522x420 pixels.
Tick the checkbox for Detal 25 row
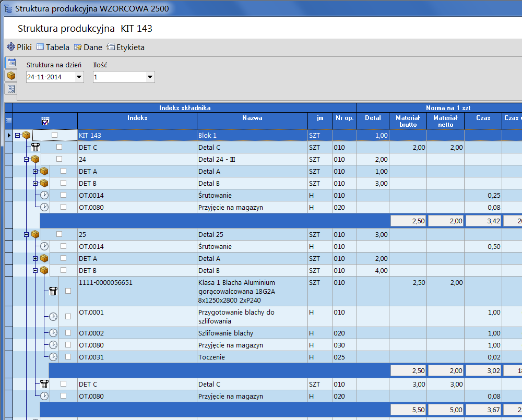pyautogui.click(x=60, y=234)
